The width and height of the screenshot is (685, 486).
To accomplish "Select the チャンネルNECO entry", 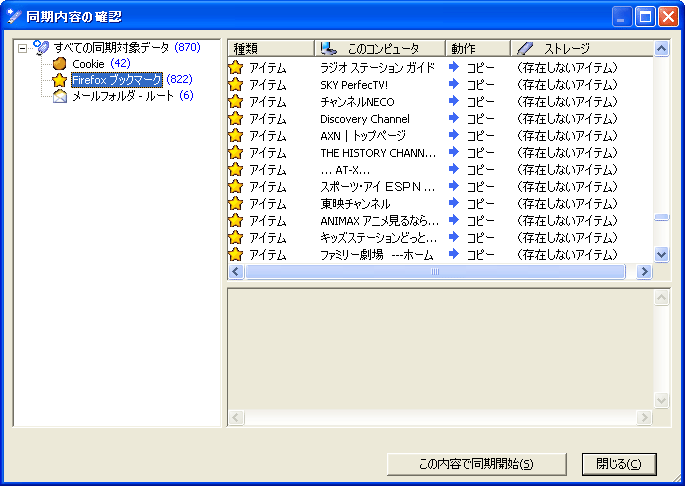I will click(x=357, y=102).
